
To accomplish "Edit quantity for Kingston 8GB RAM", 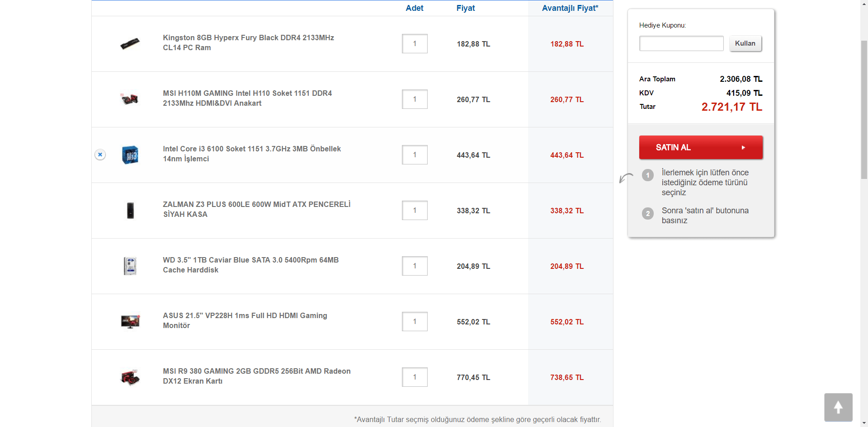I will 415,44.
